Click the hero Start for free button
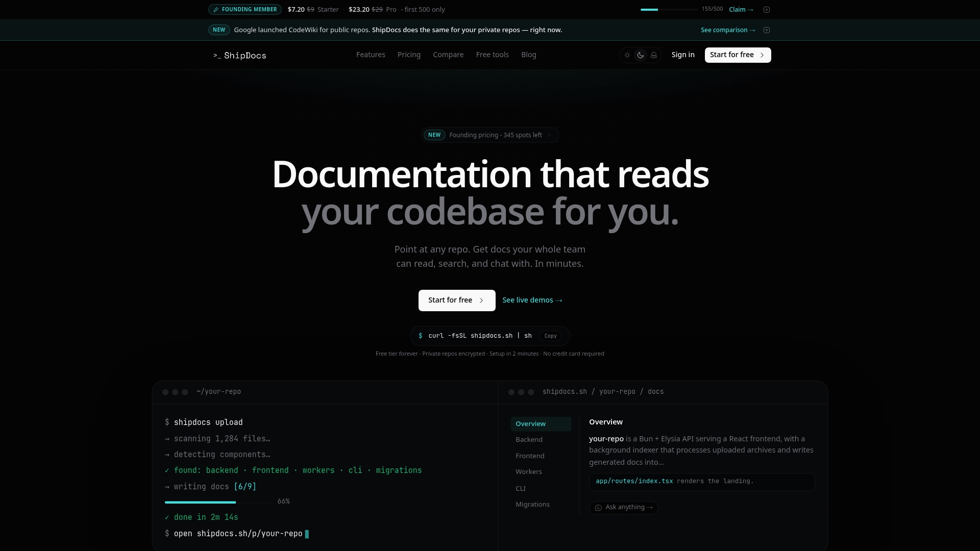This screenshot has width=980, height=551. coord(457,300)
